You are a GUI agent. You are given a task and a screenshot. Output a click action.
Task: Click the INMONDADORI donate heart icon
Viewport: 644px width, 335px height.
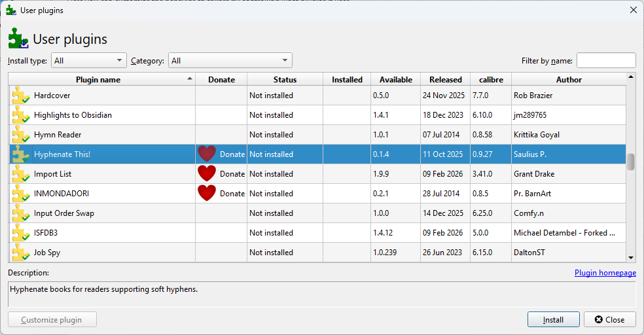pyautogui.click(x=207, y=194)
